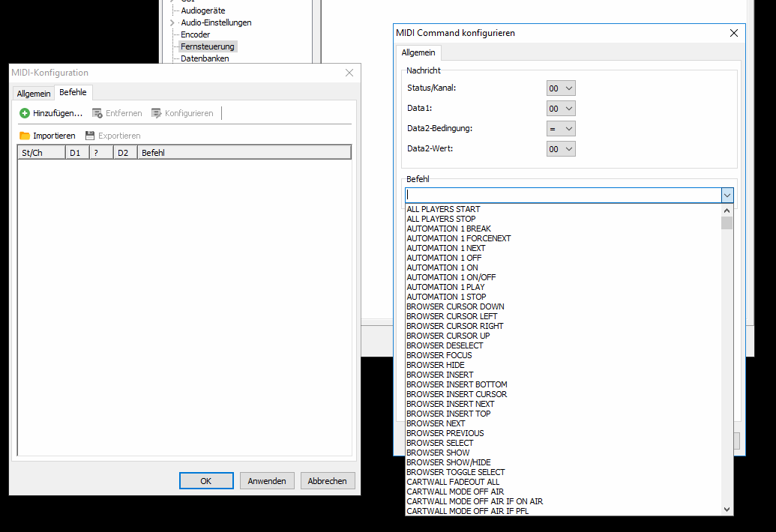Image resolution: width=776 pixels, height=532 pixels.
Task: Click the Exportieren disk icon
Action: point(90,136)
